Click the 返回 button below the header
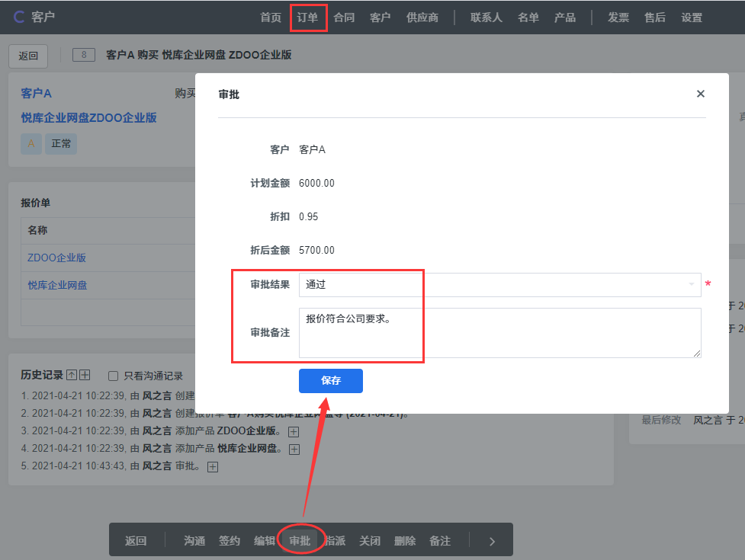Image resolution: width=745 pixels, height=560 pixels. pyautogui.click(x=28, y=56)
